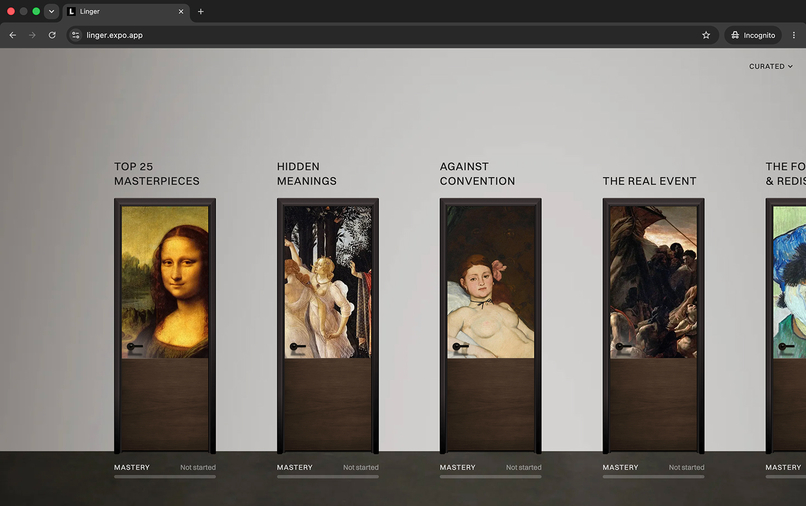Click the Linger favicon in the tab
This screenshot has width=806, height=506.
point(71,11)
